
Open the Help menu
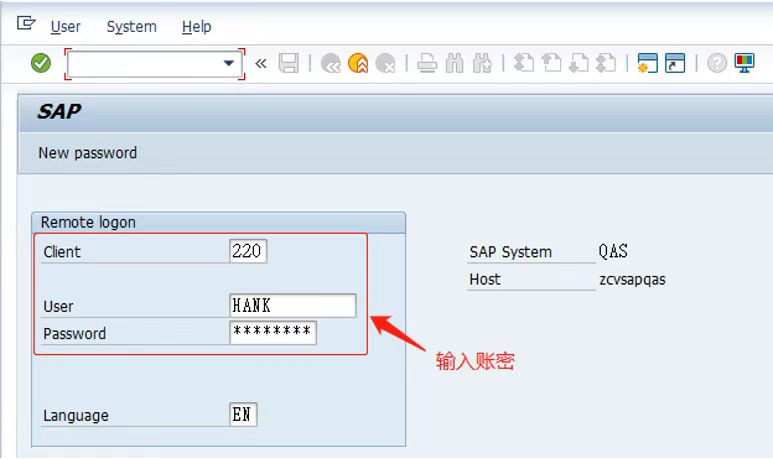(x=196, y=27)
